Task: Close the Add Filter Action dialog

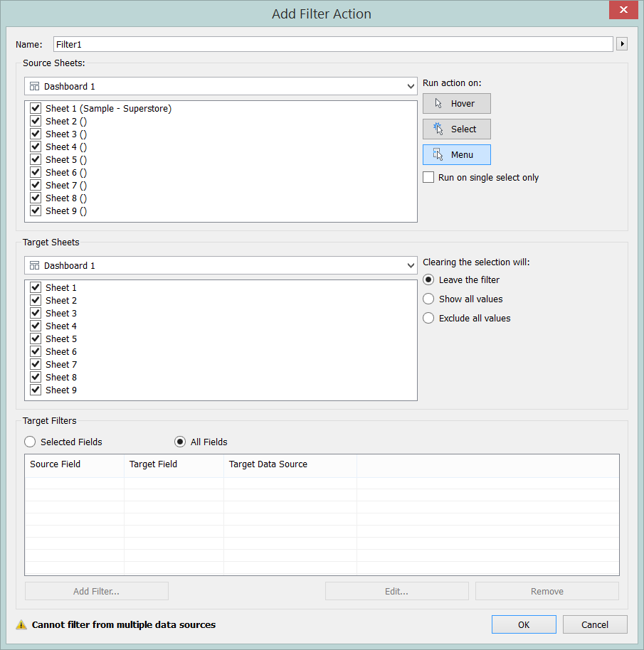Action: (623, 10)
